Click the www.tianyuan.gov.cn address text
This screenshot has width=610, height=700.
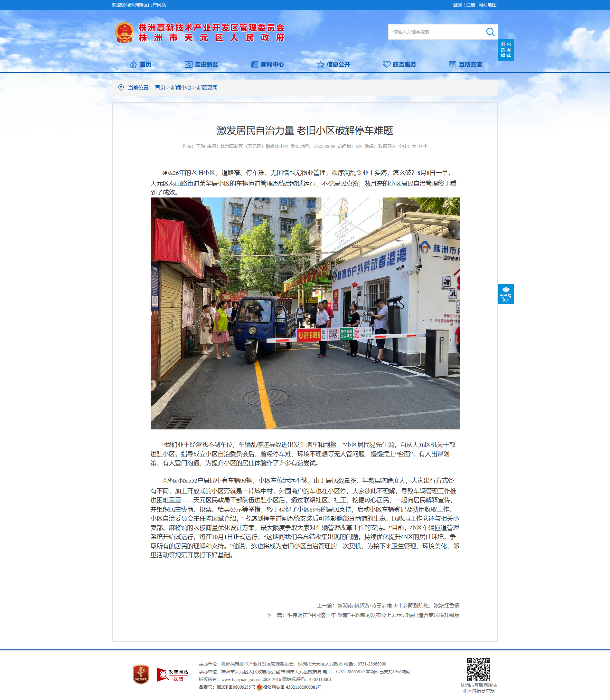click(241, 679)
